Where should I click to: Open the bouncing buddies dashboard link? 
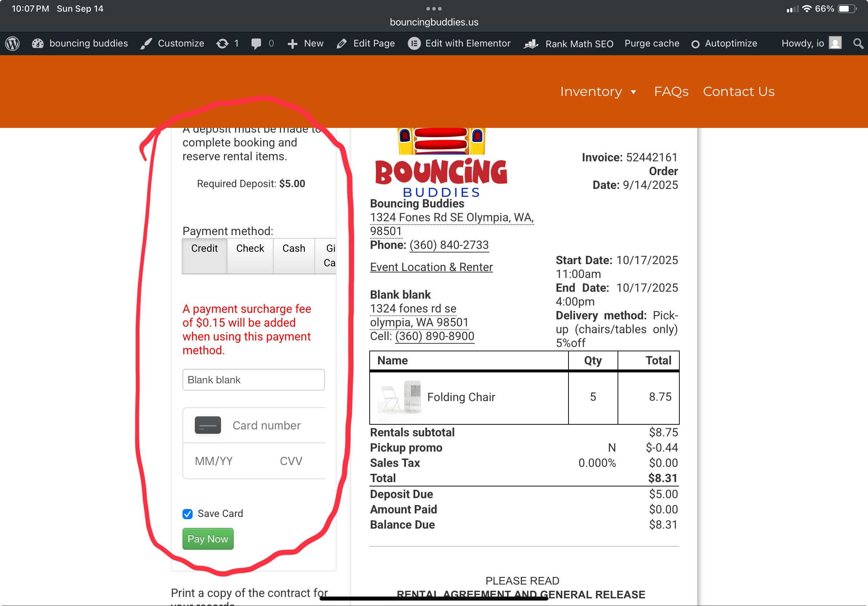point(80,44)
